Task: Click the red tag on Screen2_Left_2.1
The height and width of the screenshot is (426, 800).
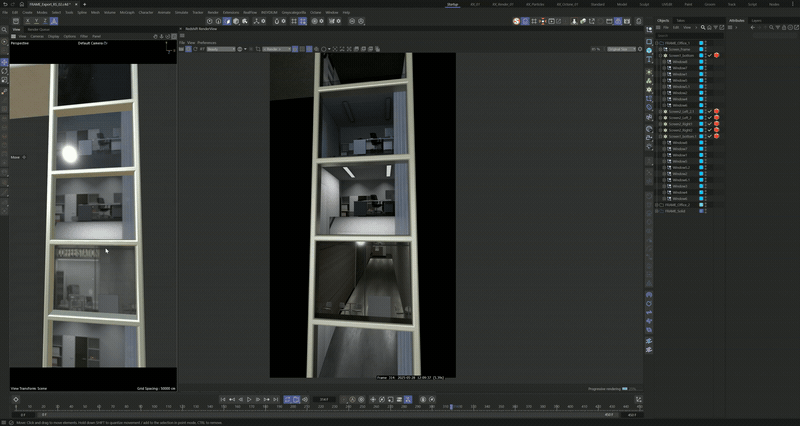Action: point(716,111)
